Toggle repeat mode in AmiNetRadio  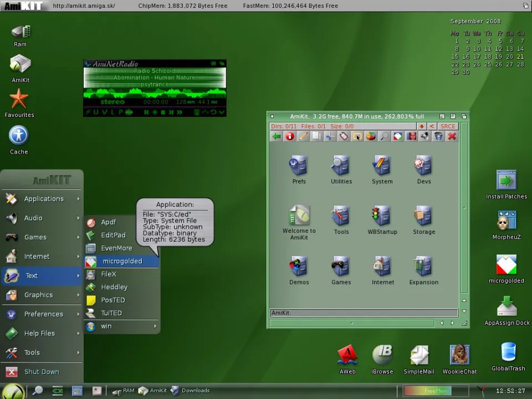pos(212,112)
